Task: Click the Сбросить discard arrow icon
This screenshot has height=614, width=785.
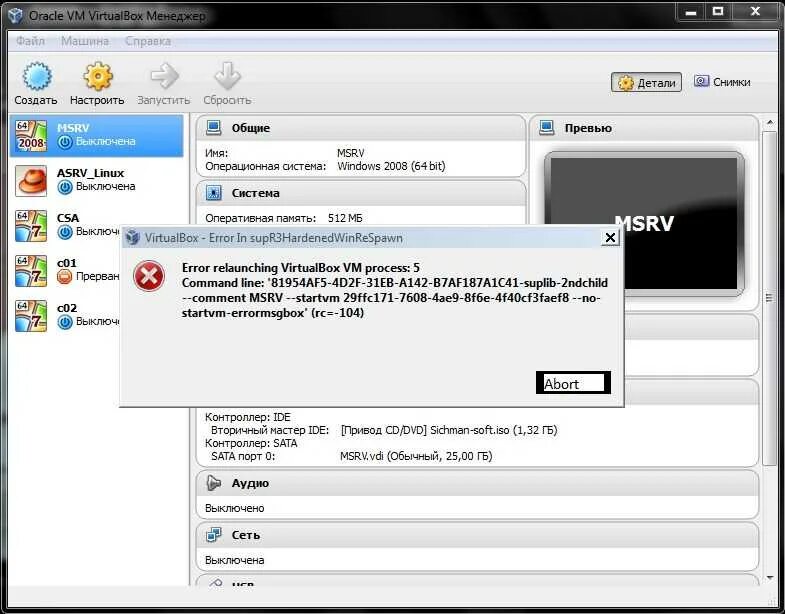Action: tap(227, 76)
